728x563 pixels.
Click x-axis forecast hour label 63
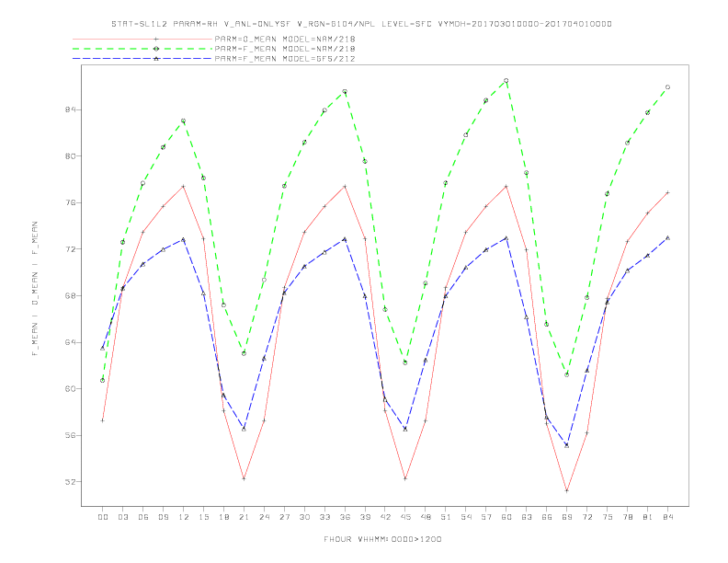click(x=527, y=517)
